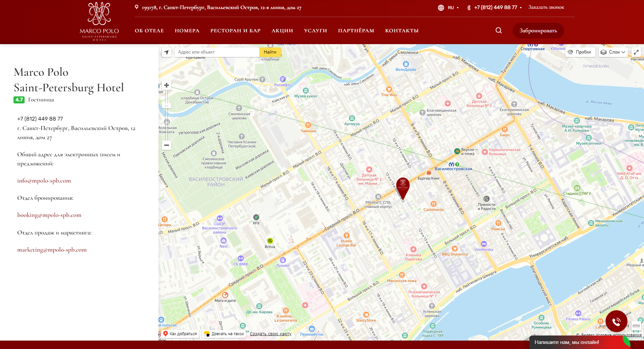This screenshot has width=644, height=349.
Task: Expand map to fullscreen
Action: click(636, 52)
